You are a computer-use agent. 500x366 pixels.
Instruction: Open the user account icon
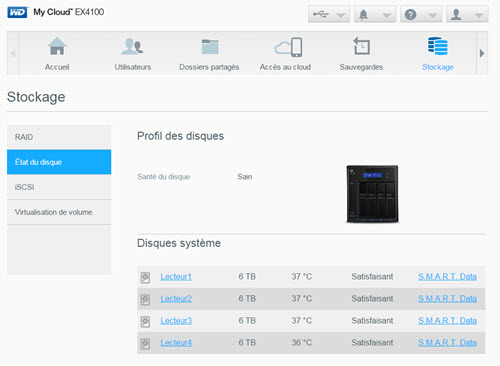coord(456,15)
